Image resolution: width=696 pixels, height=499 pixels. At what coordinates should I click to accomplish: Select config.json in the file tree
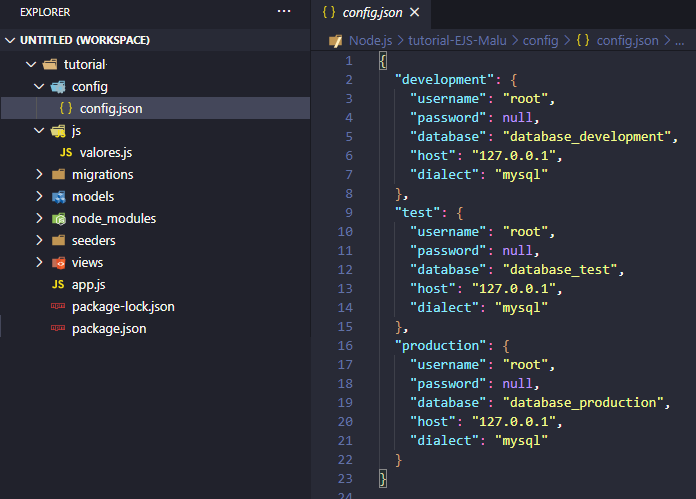pyautogui.click(x=155, y=108)
